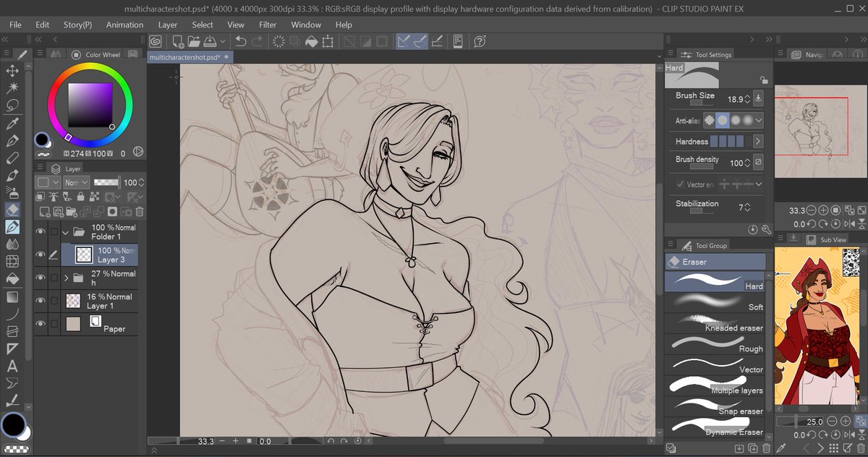Select Snap eraser sub tool

coord(715,407)
